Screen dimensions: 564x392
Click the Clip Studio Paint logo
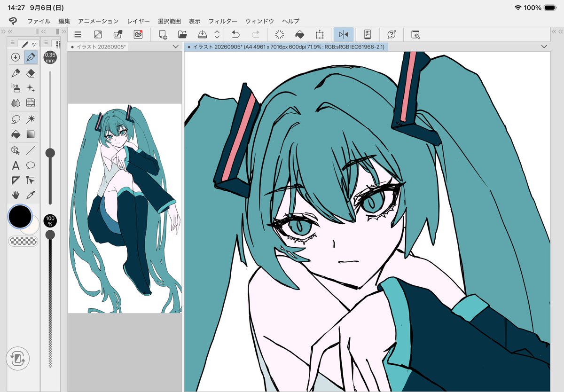[13, 21]
